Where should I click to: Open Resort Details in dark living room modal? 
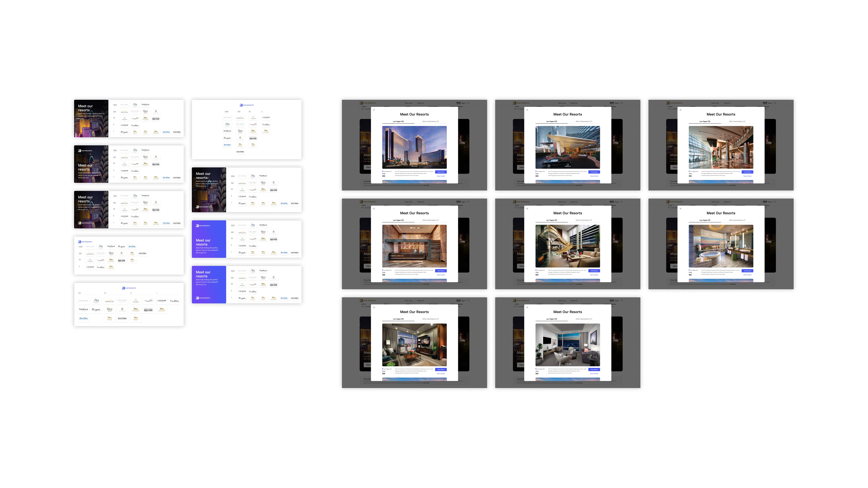pos(441,373)
